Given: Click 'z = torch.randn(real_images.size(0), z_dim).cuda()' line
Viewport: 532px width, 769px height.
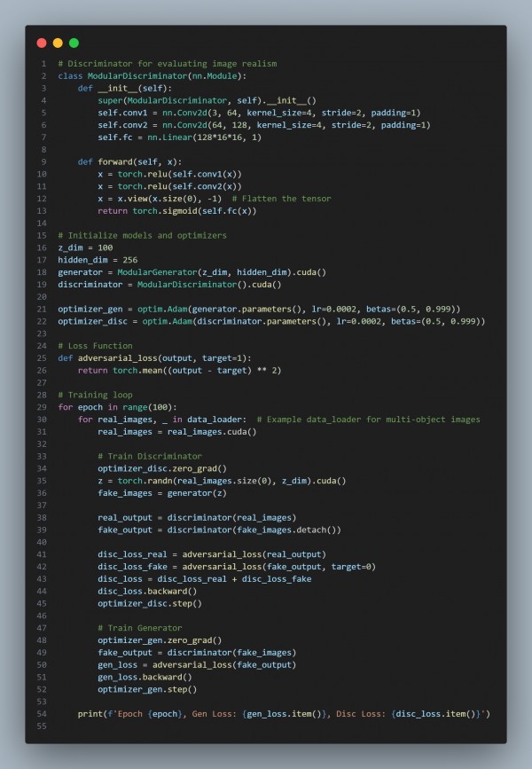Looking at the screenshot, I should point(222,481).
